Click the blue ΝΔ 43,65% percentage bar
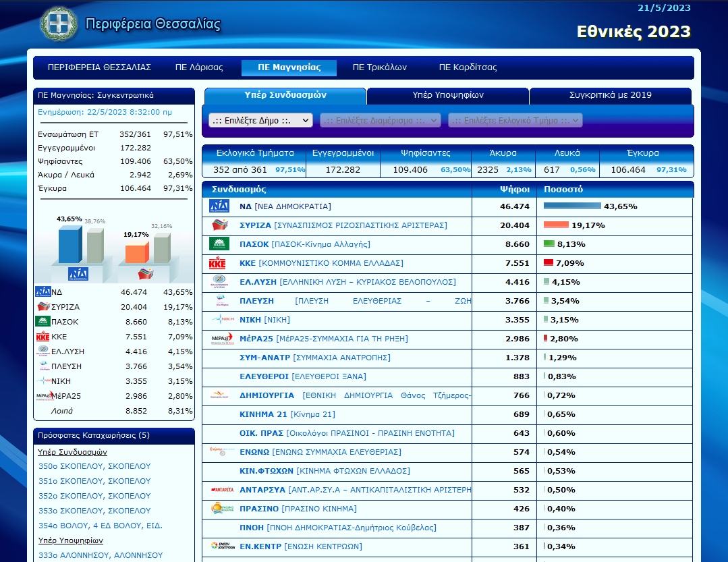 tap(572, 206)
